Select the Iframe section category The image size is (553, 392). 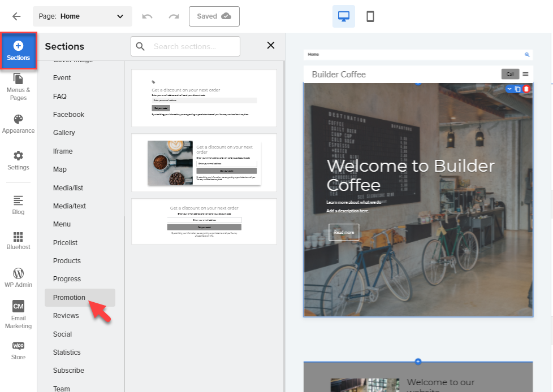[63, 151]
